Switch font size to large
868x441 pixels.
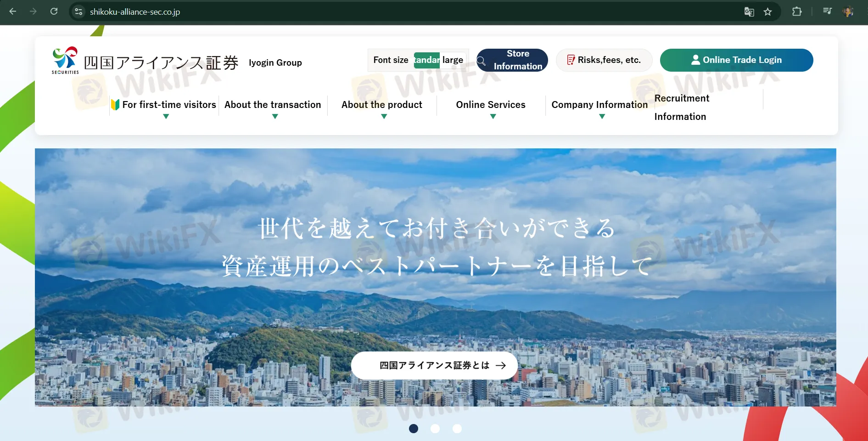(x=453, y=60)
